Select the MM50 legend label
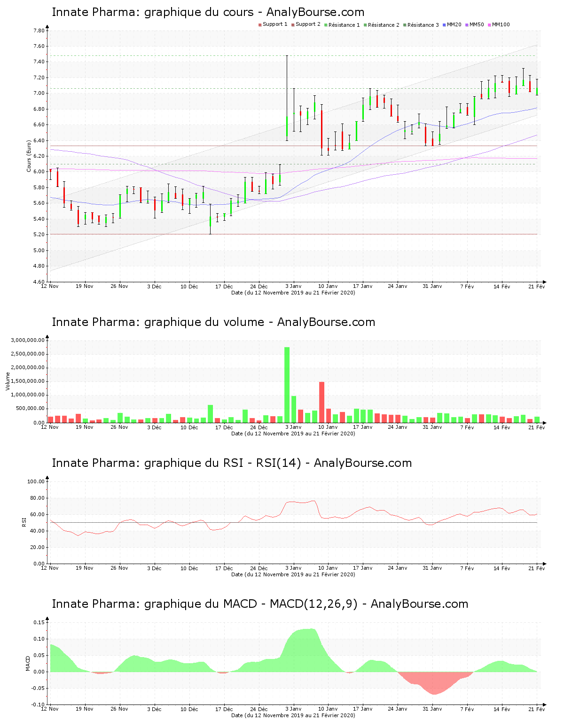 [x=477, y=24]
